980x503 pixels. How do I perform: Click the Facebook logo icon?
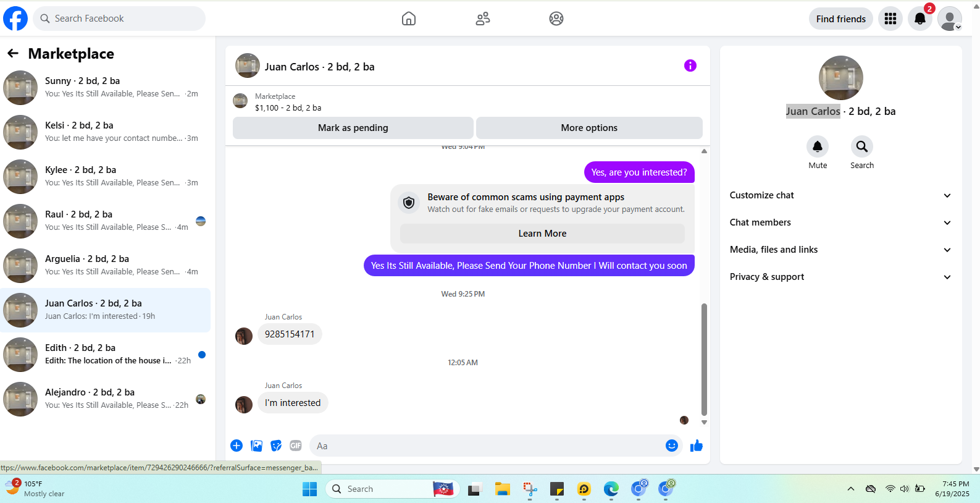pos(15,19)
